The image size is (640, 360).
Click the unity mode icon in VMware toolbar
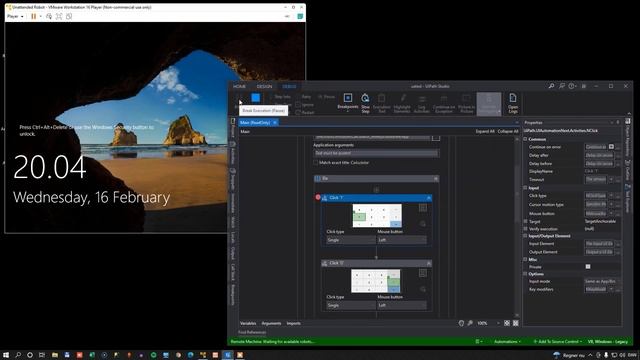(69, 16)
